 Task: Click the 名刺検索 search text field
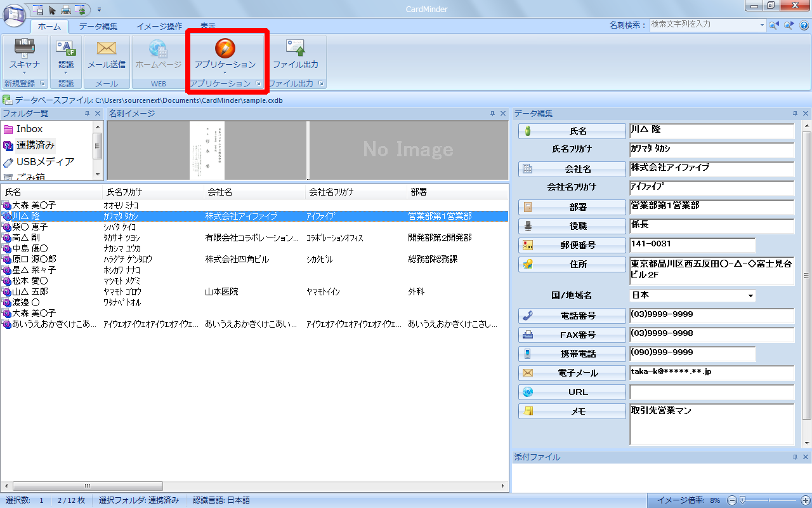point(704,25)
